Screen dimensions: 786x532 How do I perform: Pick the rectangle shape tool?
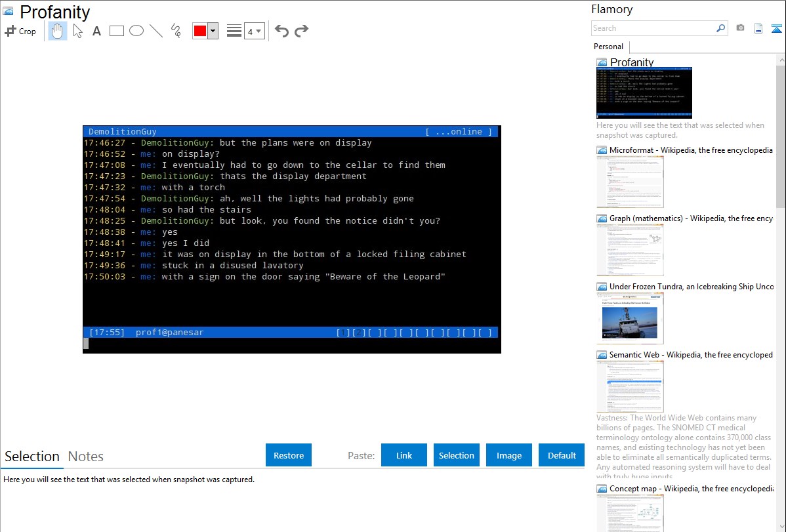(117, 31)
